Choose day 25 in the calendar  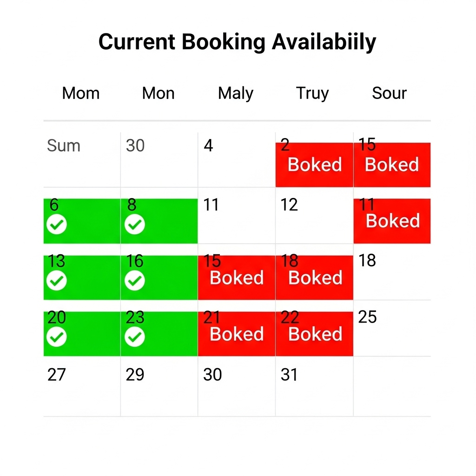pyautogui.click(x=391, y=328)
